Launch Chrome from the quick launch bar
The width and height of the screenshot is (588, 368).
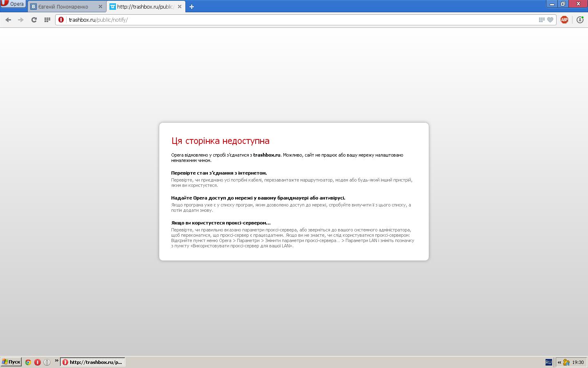28,362
